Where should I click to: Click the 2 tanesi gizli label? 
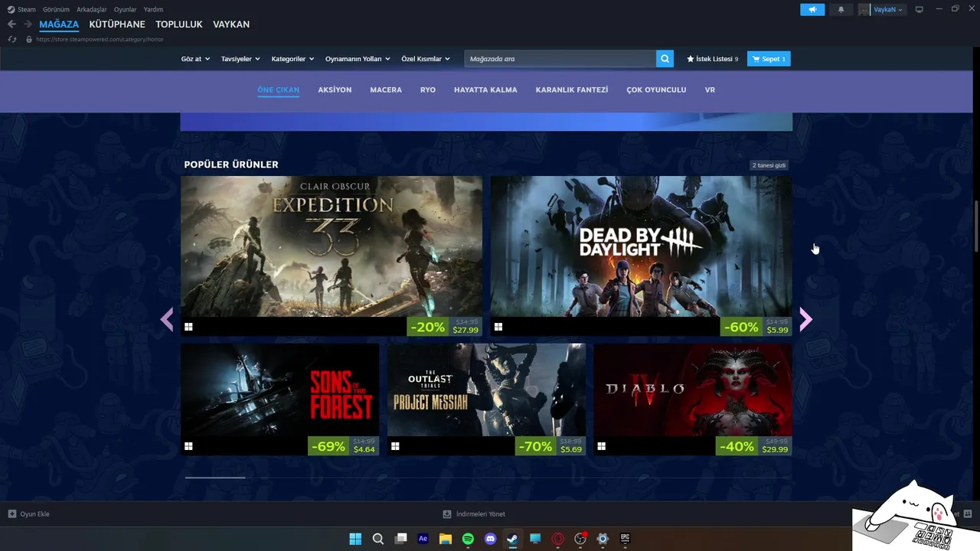pos(769,165)
